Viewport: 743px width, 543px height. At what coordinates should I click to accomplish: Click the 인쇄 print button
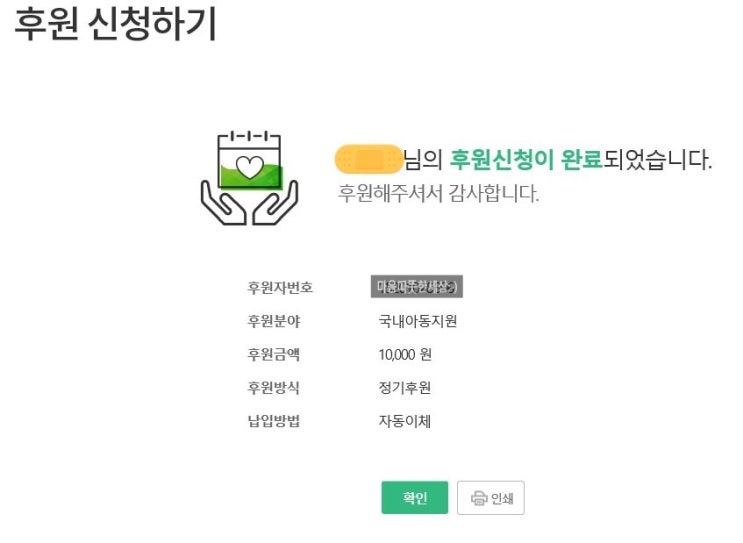pyautogui.click(x=491, y=498)
